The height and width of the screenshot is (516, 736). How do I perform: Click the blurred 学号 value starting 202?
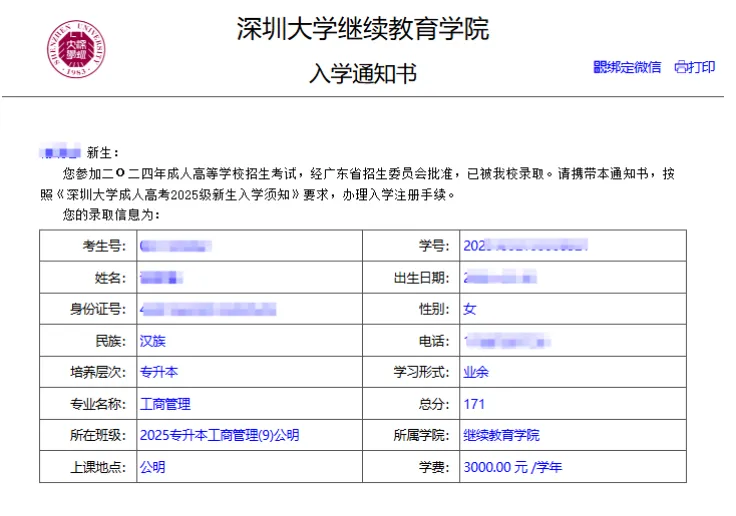tap(525, 246)
